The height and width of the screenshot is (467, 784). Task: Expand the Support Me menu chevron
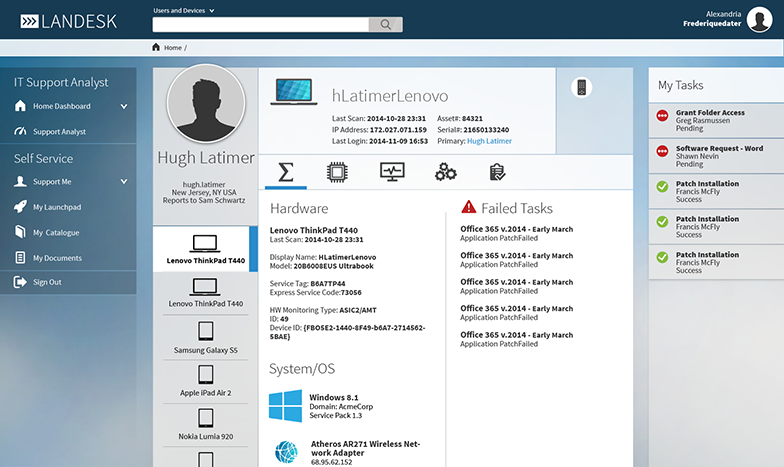(x=124, y=182)
